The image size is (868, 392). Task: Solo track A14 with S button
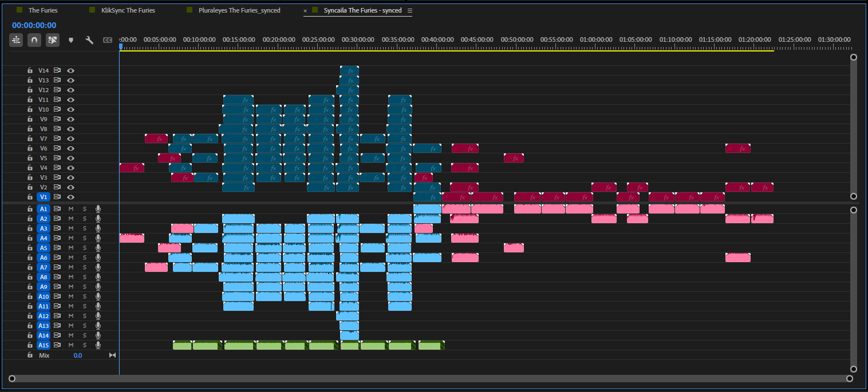(x=85, y=335)
